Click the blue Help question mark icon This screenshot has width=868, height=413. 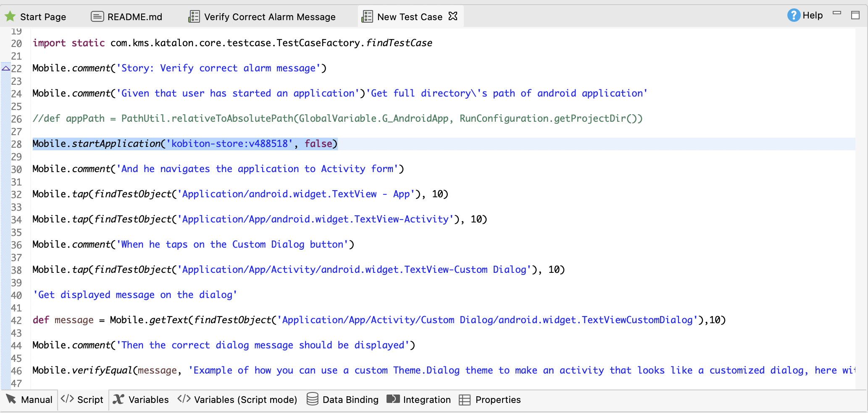click(x=793, y=16)
